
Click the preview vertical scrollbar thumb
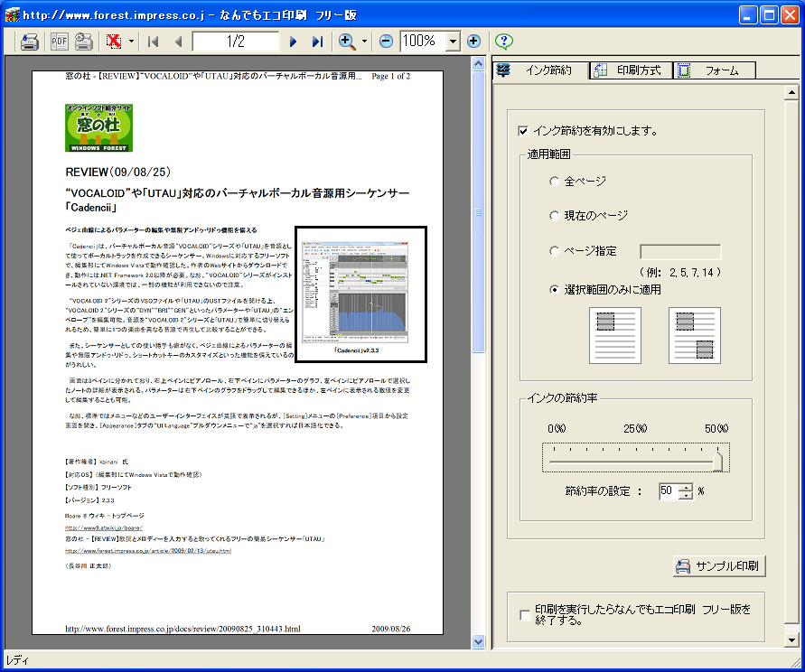click(479, 212)
